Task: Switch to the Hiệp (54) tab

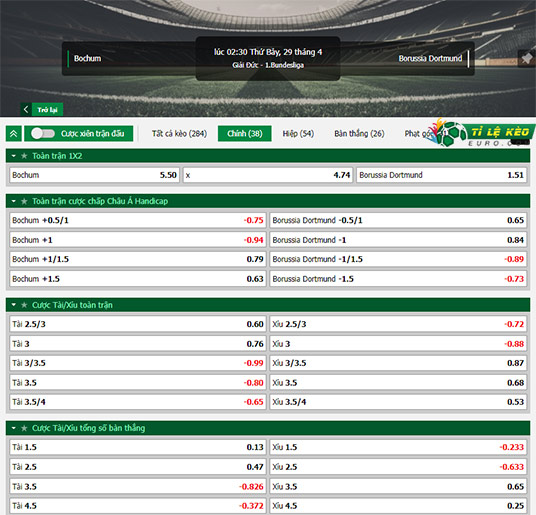Action: tap(298, 134)
